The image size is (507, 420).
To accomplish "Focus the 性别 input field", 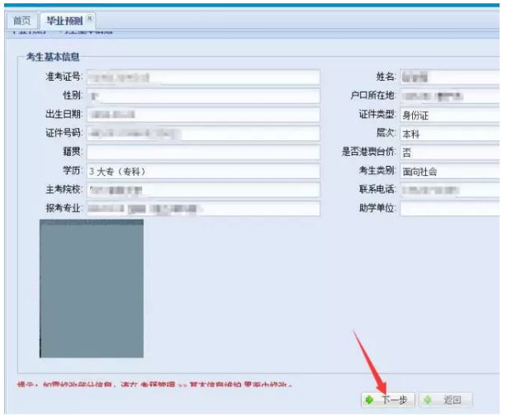I will (x=203, y=96).
